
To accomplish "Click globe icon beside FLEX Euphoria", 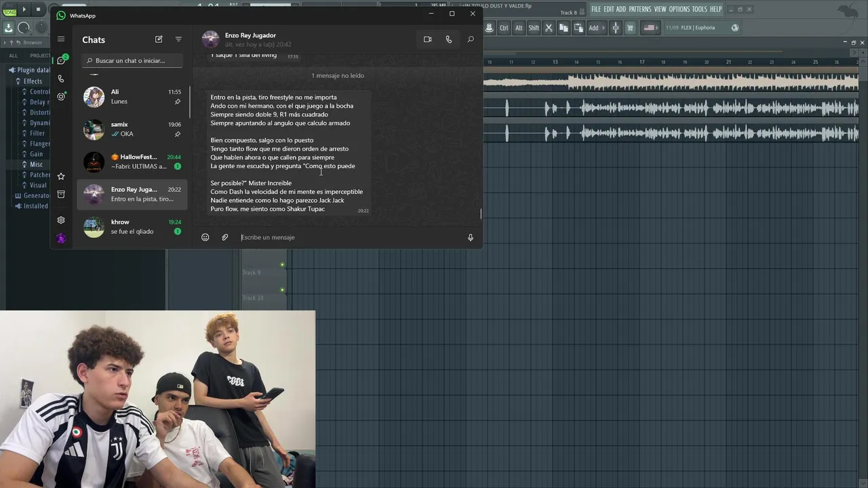I will 735,28.
